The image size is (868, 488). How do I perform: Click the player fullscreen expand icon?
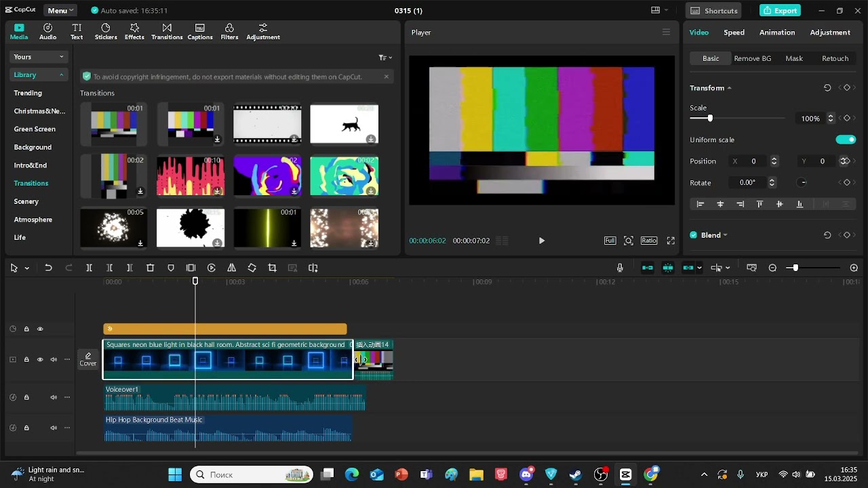(x=671, y=241)
